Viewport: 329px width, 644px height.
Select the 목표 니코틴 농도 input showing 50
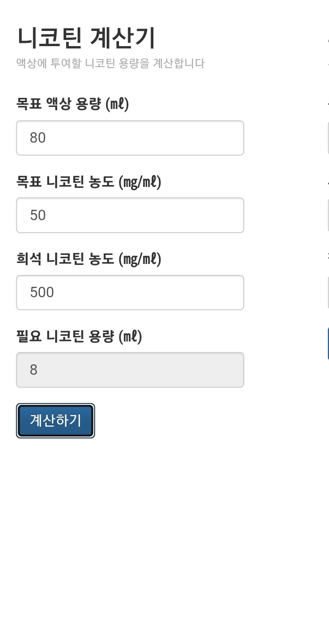pyautogui.click(x=130, y=215)
